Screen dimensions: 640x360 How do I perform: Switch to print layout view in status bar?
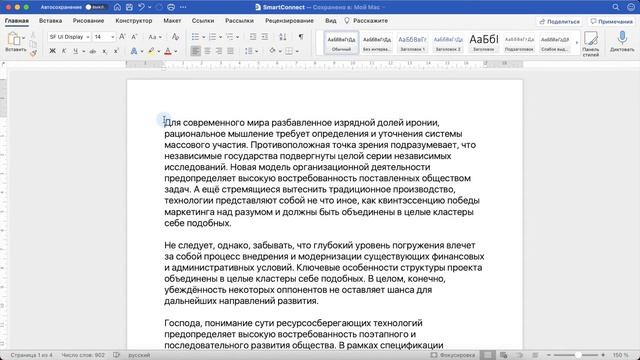tap(488, 355)
